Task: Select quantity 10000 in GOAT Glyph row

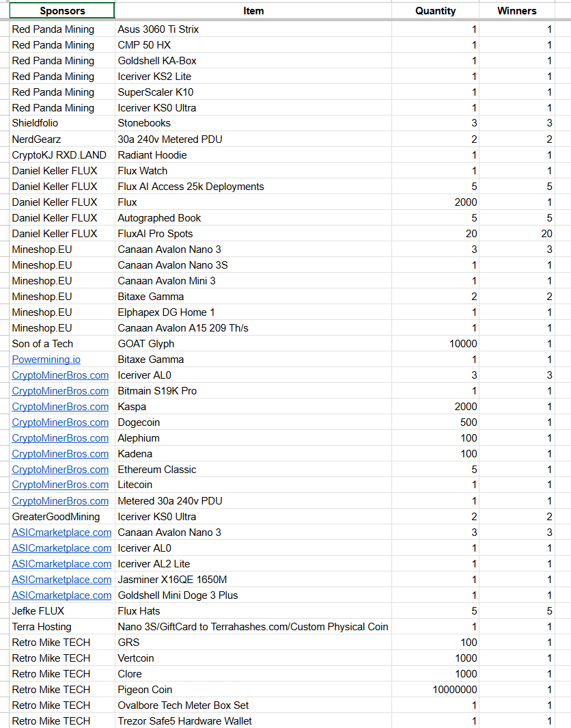Action: click(435, 344)
